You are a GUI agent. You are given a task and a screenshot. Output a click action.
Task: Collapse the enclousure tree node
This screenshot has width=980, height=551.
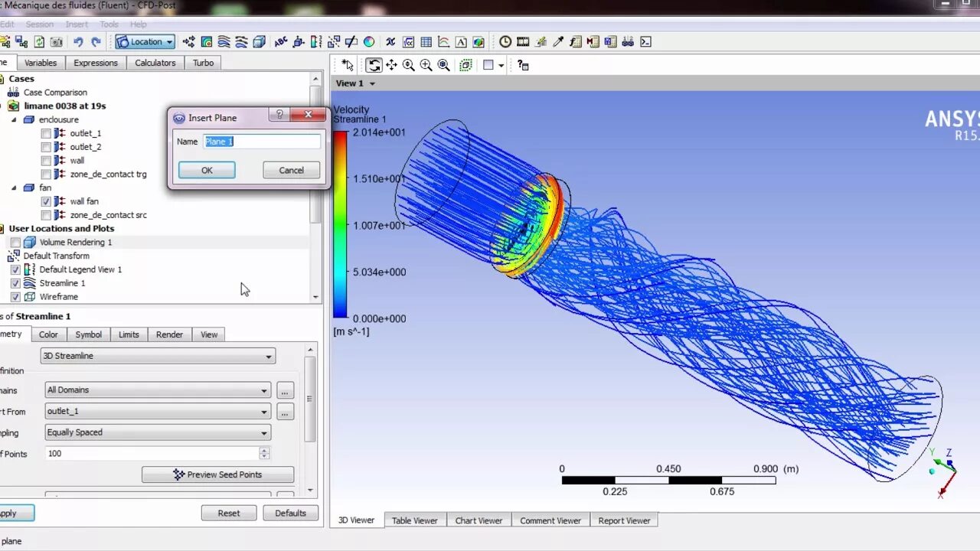click(x=14, y=119)
